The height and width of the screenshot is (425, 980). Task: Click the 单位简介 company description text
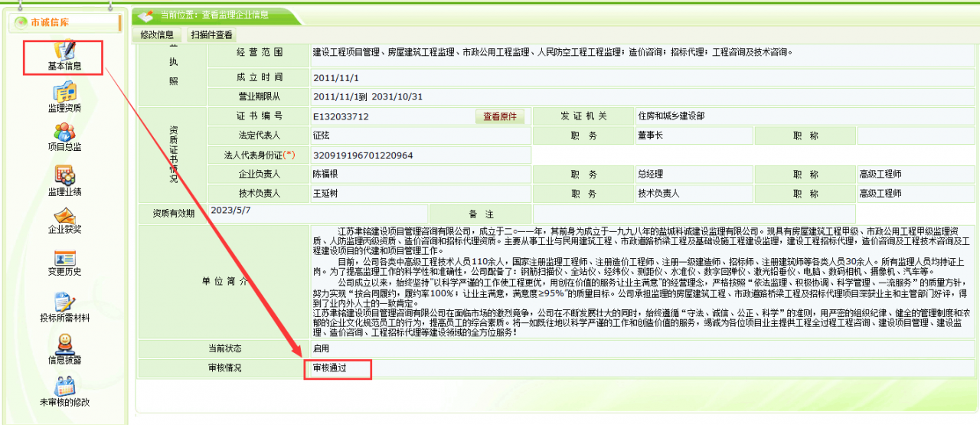pyautogui.click(x=642, y=281)
